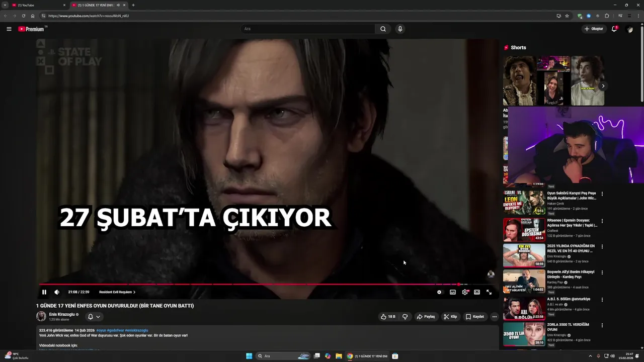Open RRaenee Epstein Dosyası video title
The width and height of the screenshot is (644, 362).
[x=572, y=223]
